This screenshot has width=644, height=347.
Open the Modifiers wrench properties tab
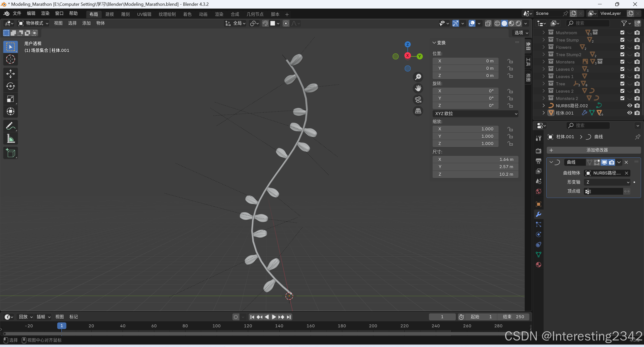[539, 214]
